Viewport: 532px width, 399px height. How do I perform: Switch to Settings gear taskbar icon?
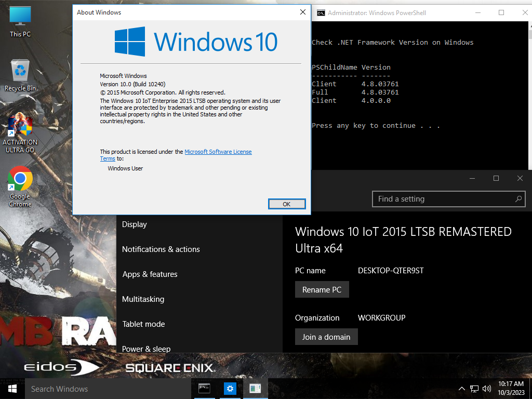click(x=230, y=389)
